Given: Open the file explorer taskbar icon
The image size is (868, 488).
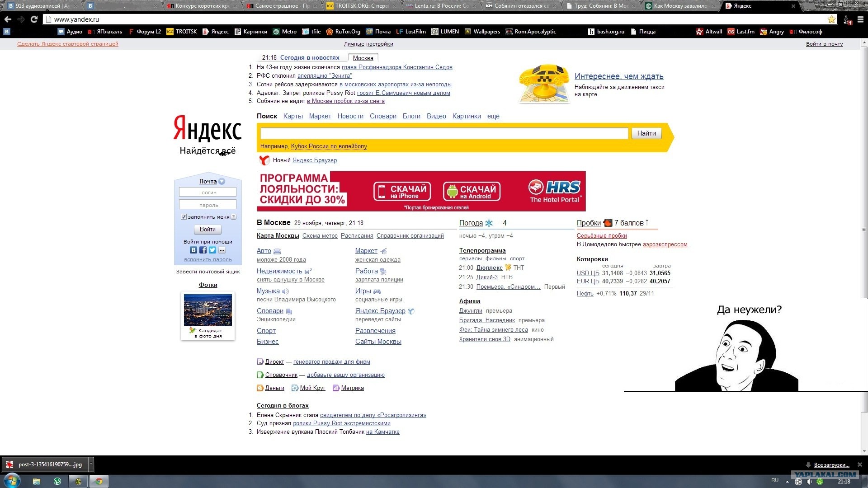Looking at the screenshot, I should point(36,481).
